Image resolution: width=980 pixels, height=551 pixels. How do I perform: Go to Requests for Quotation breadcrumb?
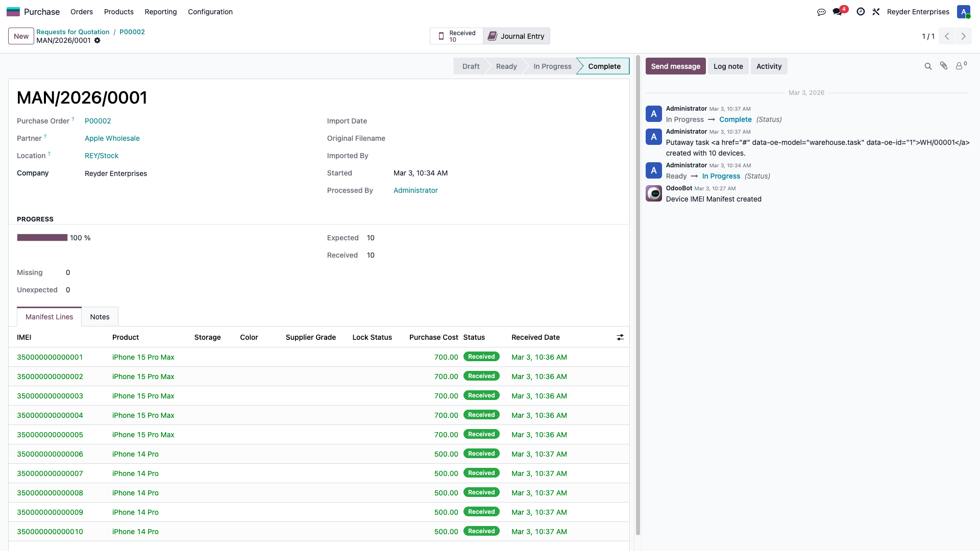pos(73,32)
